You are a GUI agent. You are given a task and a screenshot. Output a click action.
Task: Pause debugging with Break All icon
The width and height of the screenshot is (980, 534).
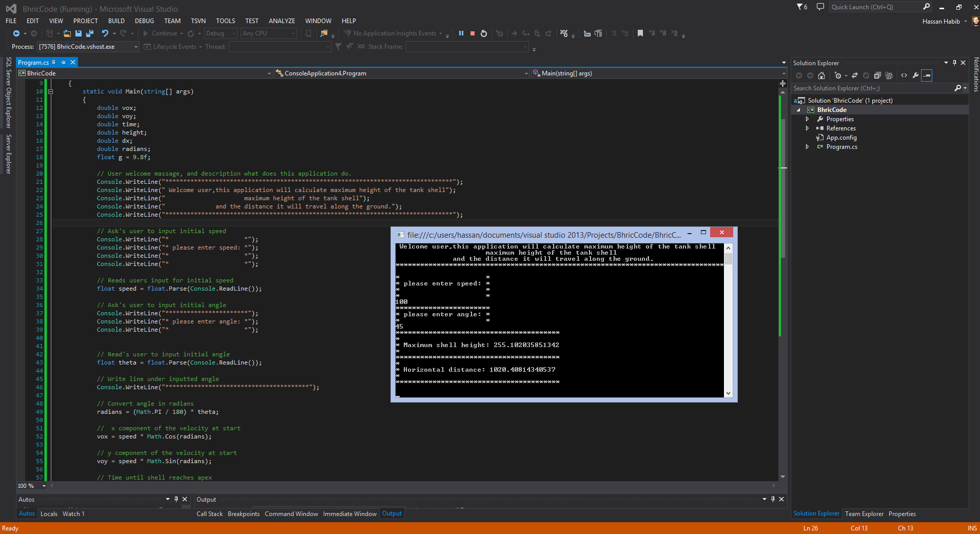461,33
